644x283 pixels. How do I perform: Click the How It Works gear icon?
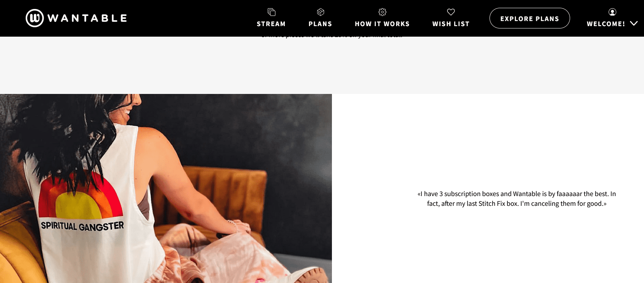tap(383, 12)
